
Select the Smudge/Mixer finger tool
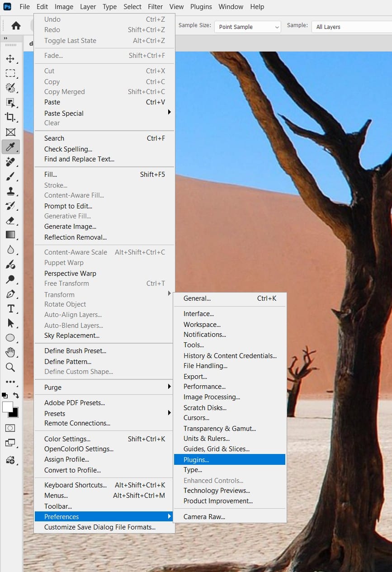coord(10,265)
